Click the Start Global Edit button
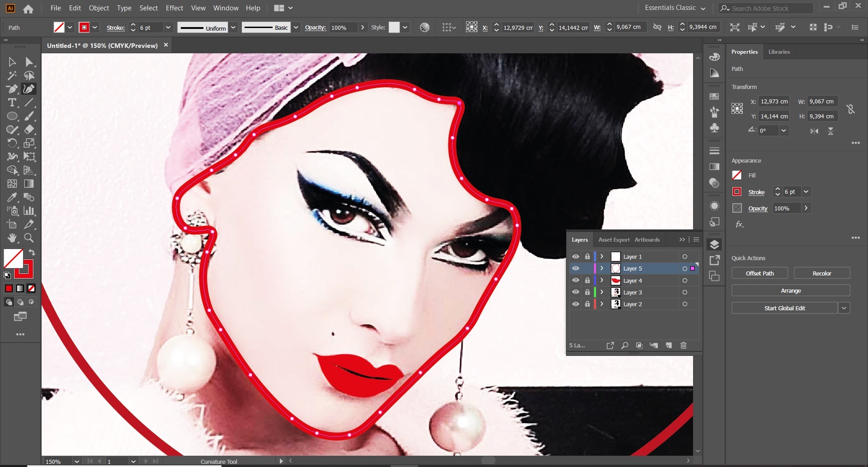The image size is (868, 467). tap(784, 308)
